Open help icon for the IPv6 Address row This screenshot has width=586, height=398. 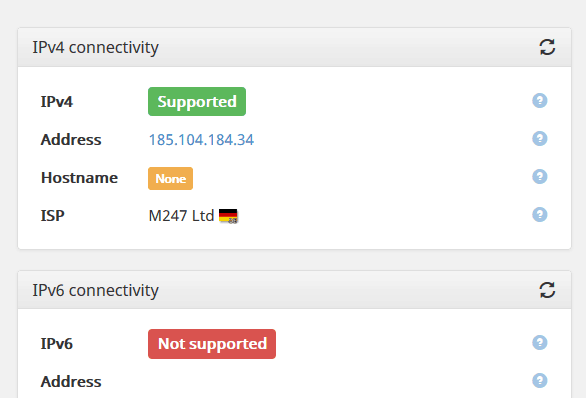(540, 381)
